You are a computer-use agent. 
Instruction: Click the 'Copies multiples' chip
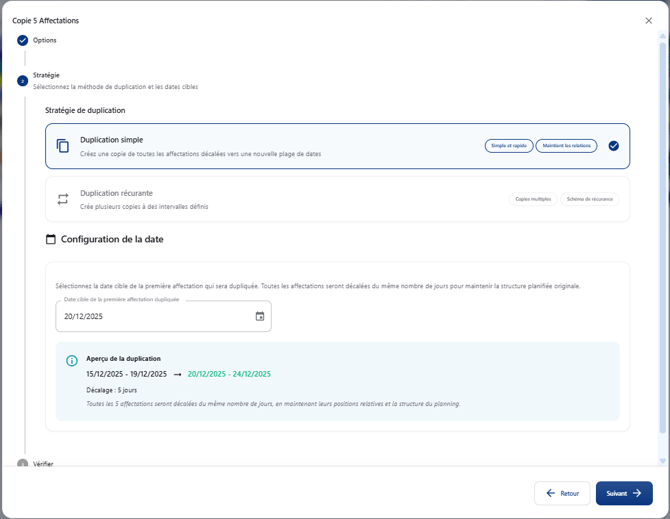533,199
